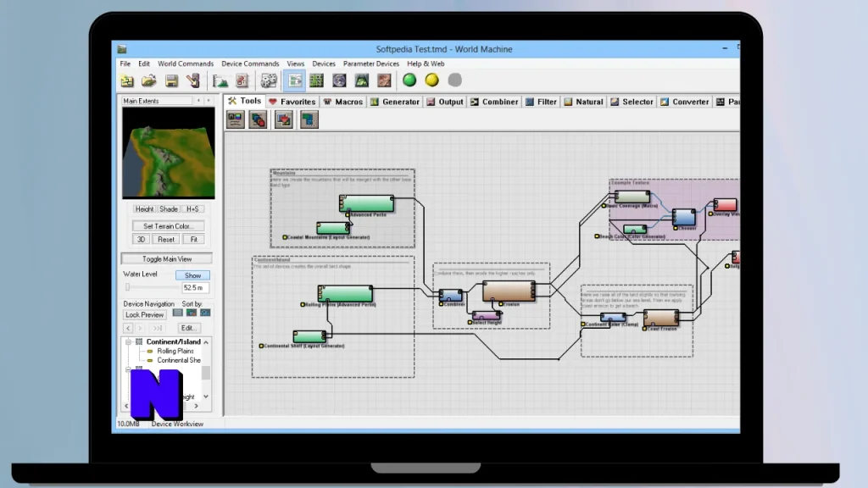Viewport: 868px width, 488px height.
Task: Click the mountain terrain toolbar icon
Action: click(x=220, y=80)
